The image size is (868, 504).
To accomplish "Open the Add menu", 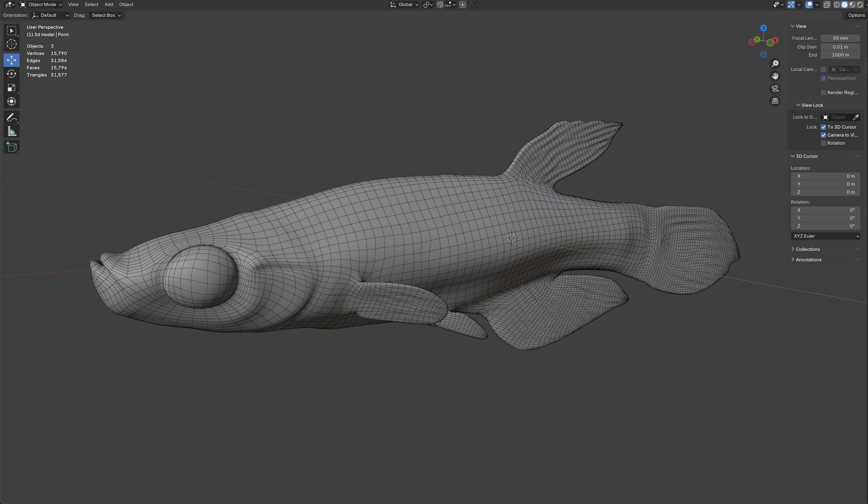I will 108,4.
